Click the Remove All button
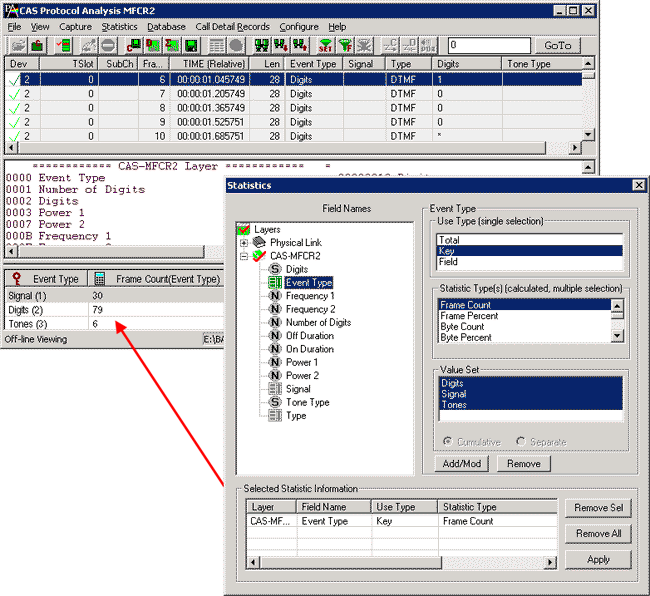Screen dimensions: 650x596 (x=598, y=533)
